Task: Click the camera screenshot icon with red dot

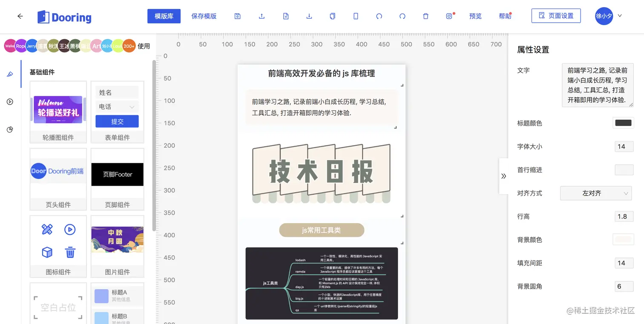Action: pos(449,16)
